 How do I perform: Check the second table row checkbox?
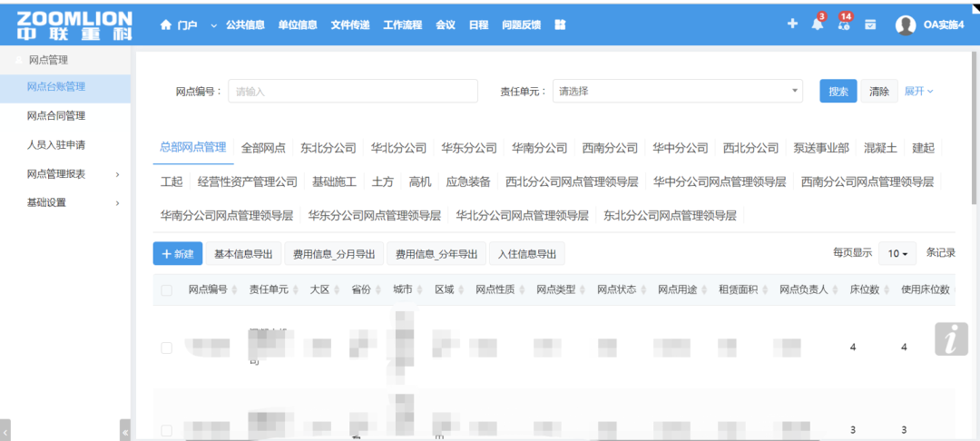pos(166,429)
